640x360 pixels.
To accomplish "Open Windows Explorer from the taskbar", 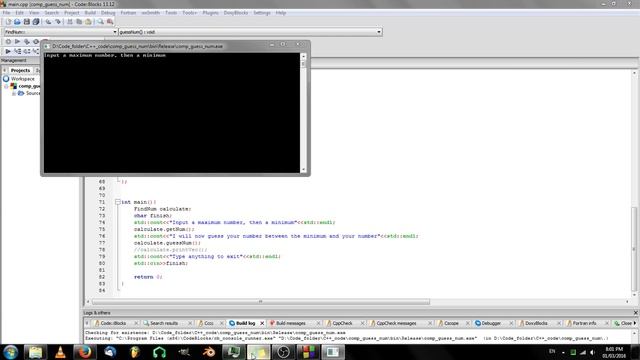I will (36, 352).
